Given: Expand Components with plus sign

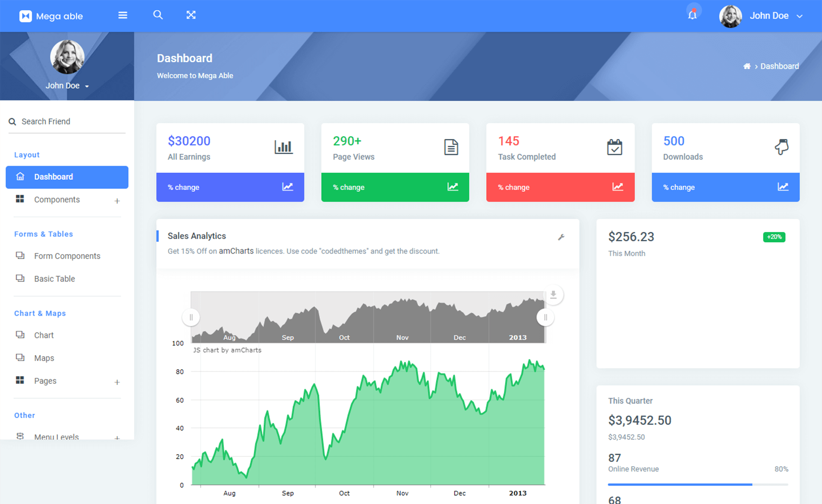Looking at the screenshot, I should pyautogui.click(x=117, y=201).
